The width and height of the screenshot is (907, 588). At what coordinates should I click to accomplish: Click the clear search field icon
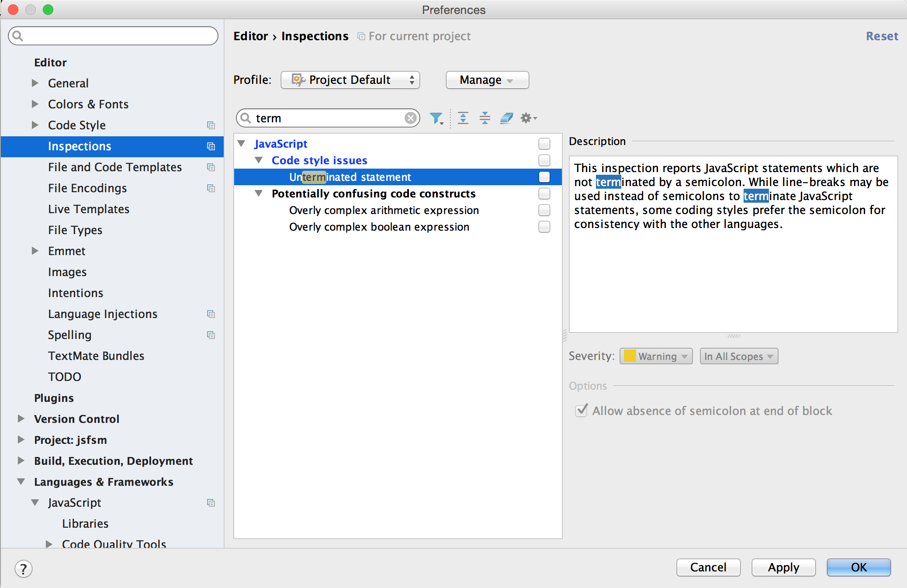(x=411, y=118)
